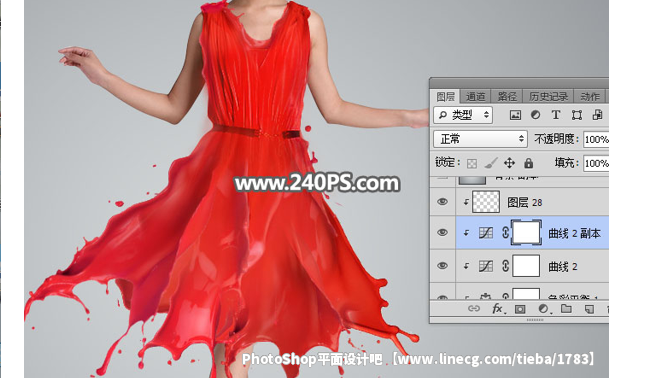Create new fill or adjustment layer icon
This screenshot has height=378, width=650.
point(543,309)
